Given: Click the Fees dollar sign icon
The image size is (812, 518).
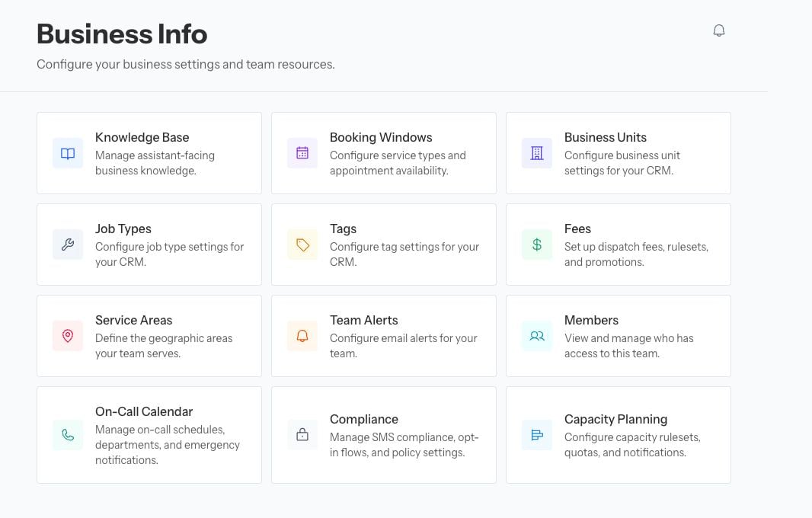Looking at the screenshot, I should click(x=537, y=245).
